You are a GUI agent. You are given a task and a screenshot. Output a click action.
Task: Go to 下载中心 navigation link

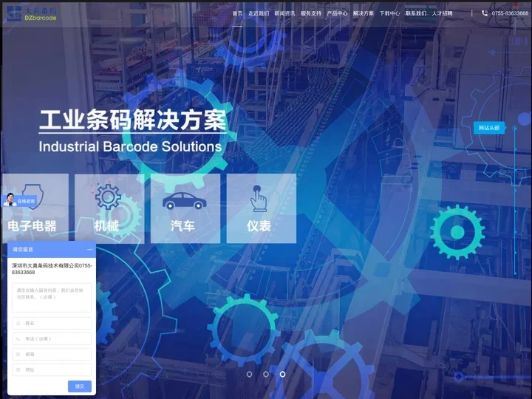coord(389,13)
